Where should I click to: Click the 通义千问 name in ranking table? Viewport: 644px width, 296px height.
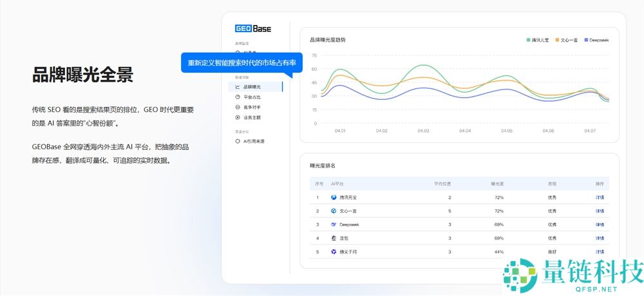point(348,252)
